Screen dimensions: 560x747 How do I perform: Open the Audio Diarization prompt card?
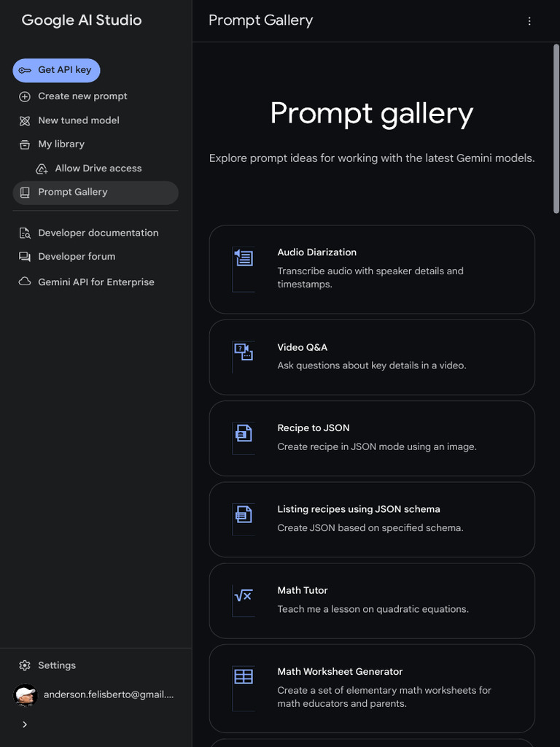(372, 269)
